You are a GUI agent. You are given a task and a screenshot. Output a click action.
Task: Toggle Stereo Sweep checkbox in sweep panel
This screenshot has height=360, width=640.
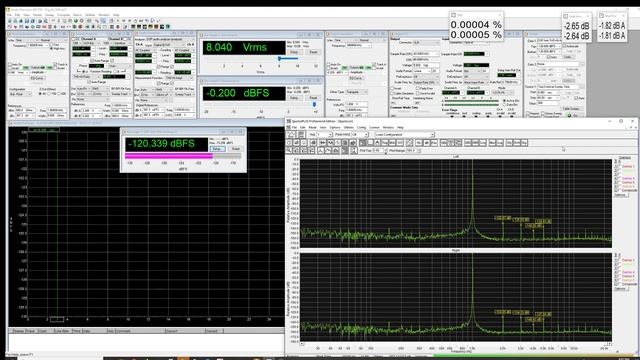coord(543,113)
